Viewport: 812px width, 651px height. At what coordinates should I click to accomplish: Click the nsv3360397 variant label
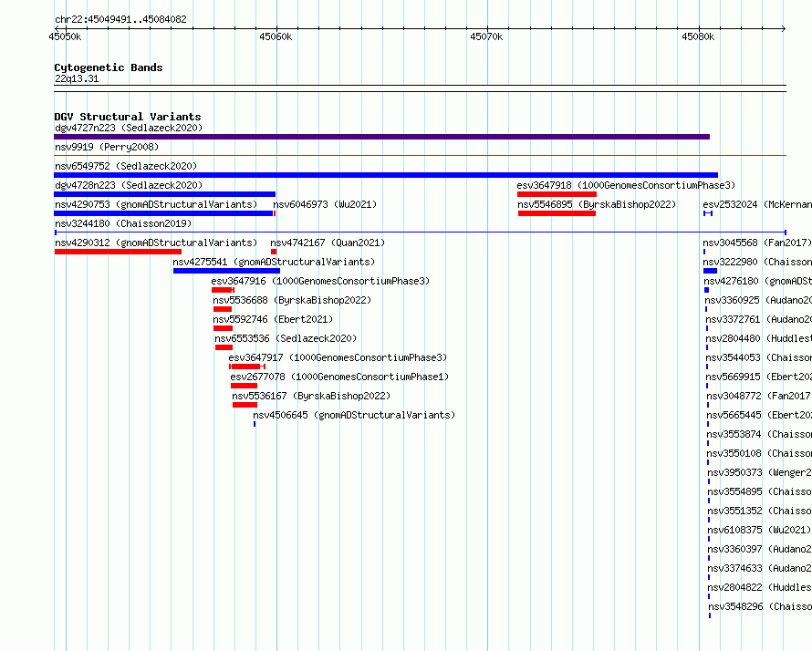tap(760, 549)
